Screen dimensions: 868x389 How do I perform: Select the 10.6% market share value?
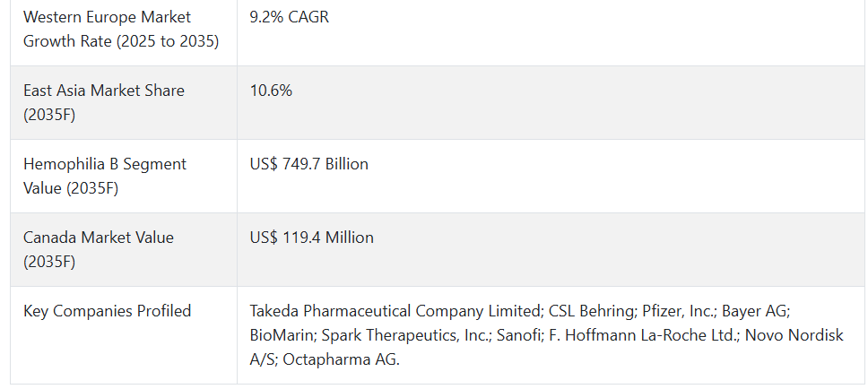(x=271, y=91)
